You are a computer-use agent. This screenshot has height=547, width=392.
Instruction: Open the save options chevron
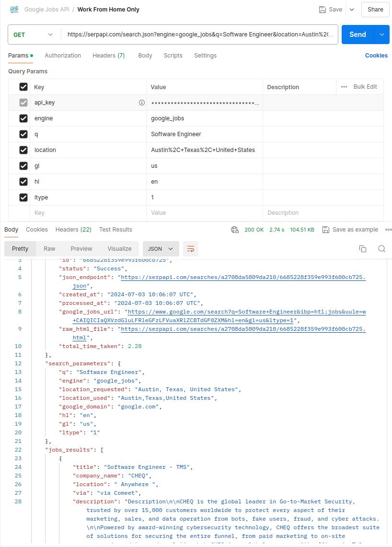[352, 10]
